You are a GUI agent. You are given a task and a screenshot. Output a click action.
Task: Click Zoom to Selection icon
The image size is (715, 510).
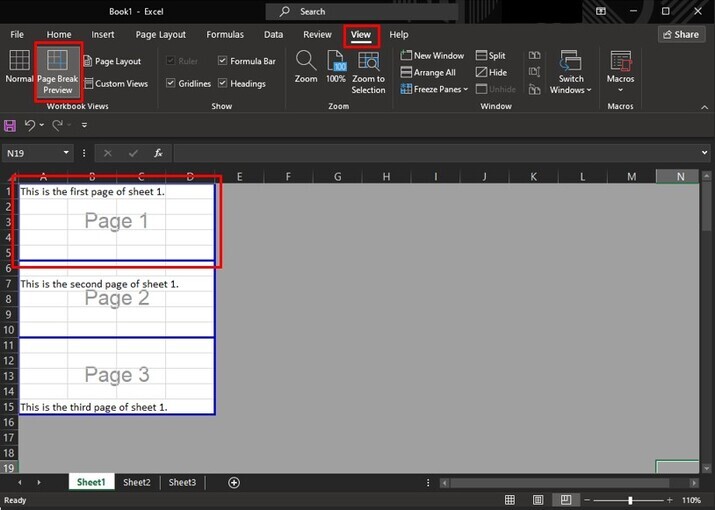(368, 61)
